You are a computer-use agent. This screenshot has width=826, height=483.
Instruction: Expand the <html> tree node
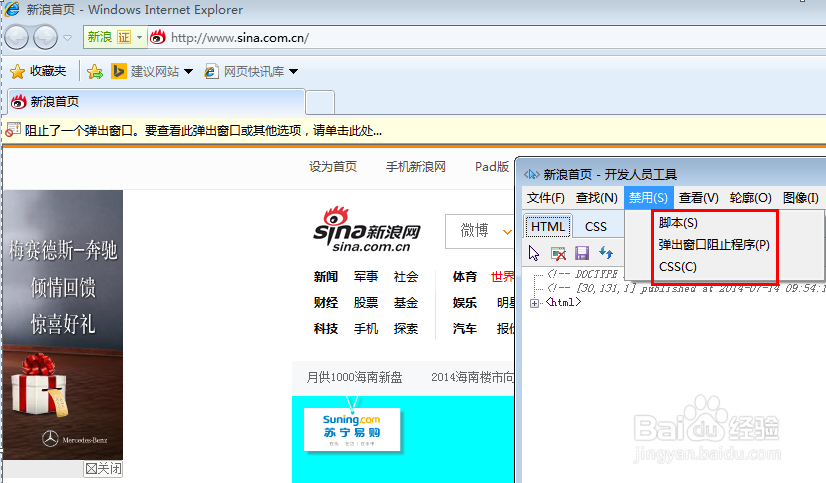click(534, 303)
